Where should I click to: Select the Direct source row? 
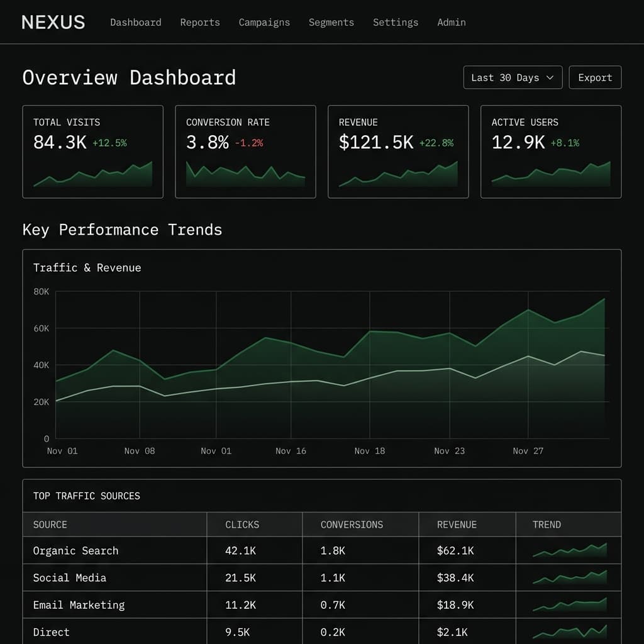coord(322,631)
